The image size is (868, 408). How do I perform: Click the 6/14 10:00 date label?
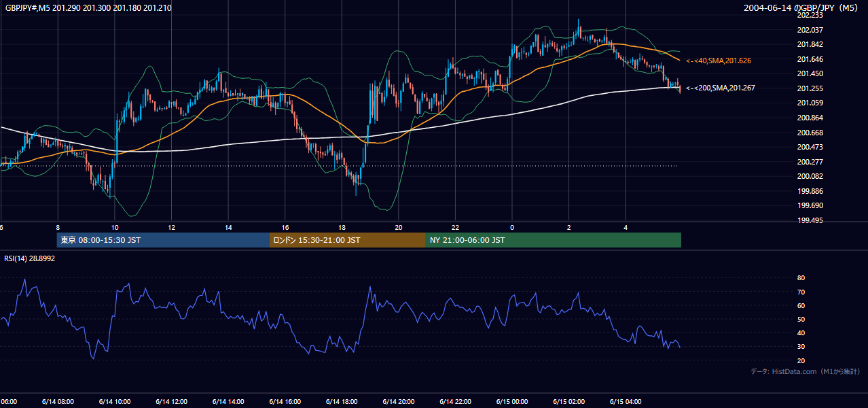click(115, 402)
